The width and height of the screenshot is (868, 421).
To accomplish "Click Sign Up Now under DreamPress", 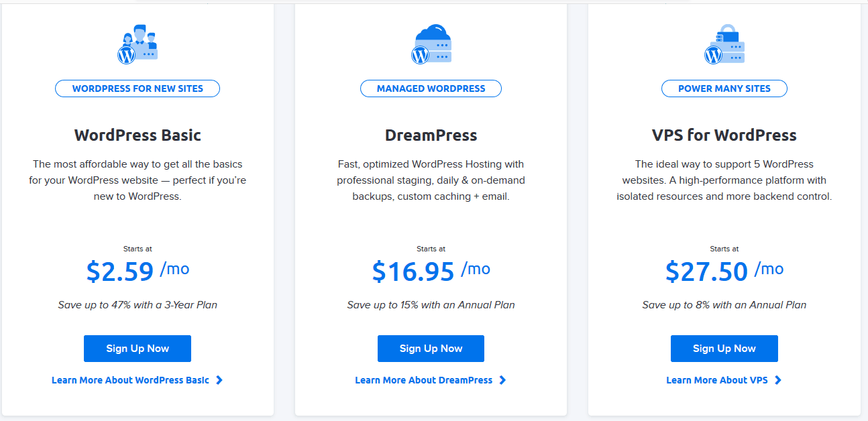I will click(x=431, y=348).
